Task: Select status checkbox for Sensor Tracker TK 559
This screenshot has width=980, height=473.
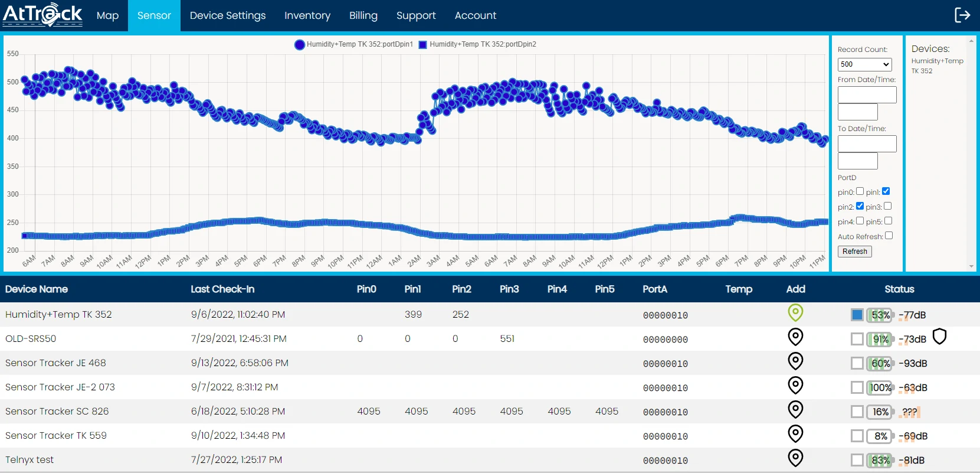Action: coord(857,436)
